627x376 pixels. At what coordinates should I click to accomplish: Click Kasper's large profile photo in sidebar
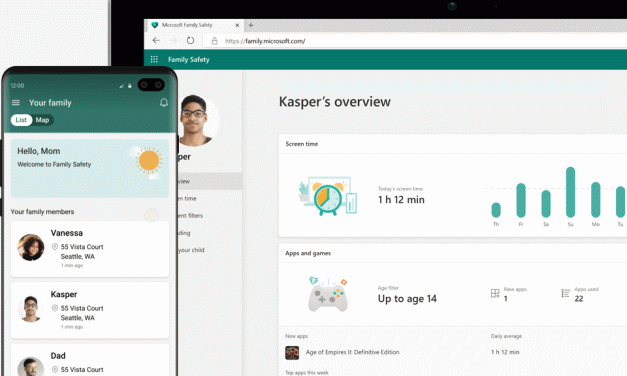point(197,120)
